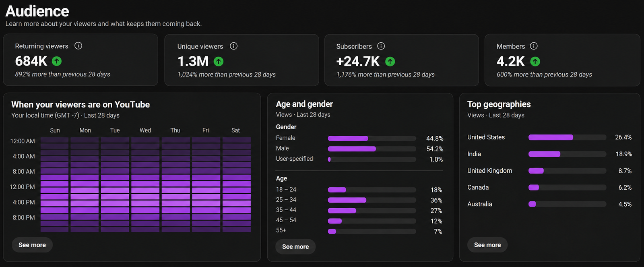Open See more under viewer activity heatmap
Image resolution: width=644 pixels, height=267 pixels.
(x=32, y=245)
